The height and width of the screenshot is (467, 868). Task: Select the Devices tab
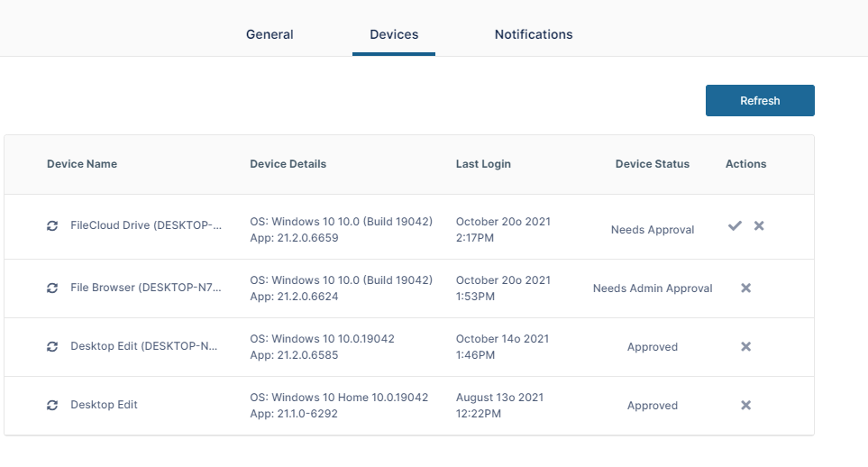[394, 34]
